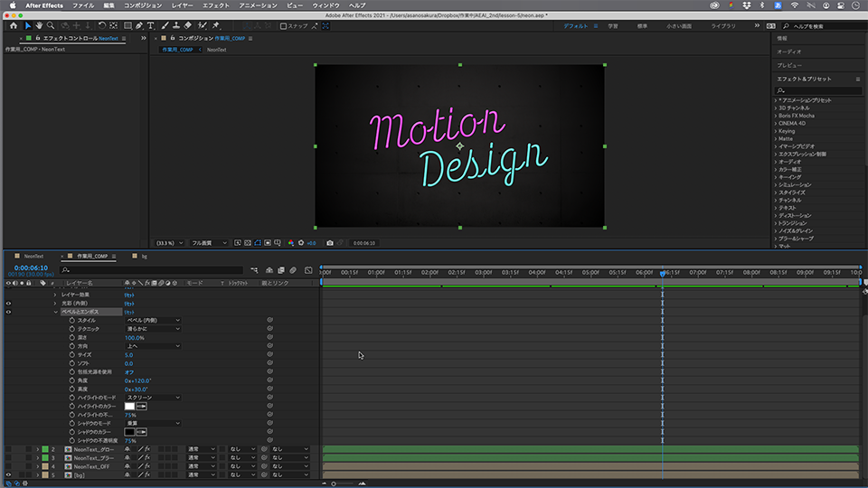
Task: Open the エフェクト menu
Action: coord(216,5)
